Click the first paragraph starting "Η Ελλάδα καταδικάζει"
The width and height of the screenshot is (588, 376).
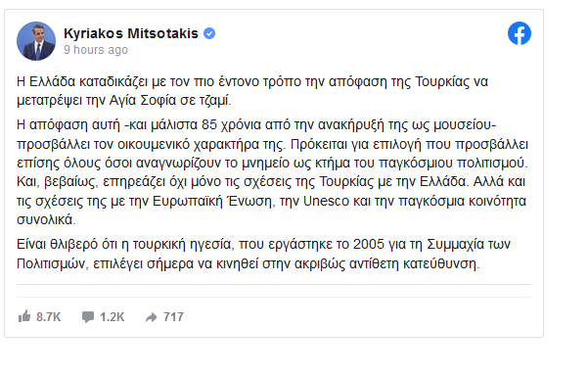[252, 91]
